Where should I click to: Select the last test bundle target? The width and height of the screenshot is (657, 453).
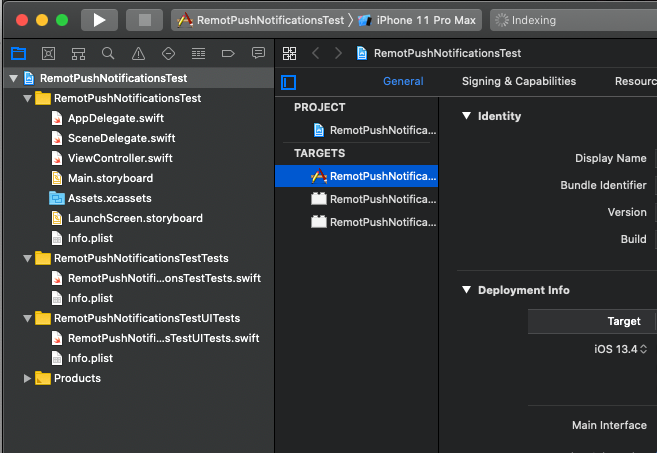(x=374, y=222)
